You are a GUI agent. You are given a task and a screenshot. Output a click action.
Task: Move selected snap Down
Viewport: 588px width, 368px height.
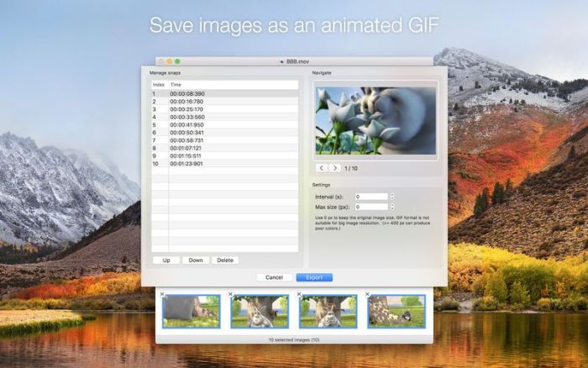196,260
